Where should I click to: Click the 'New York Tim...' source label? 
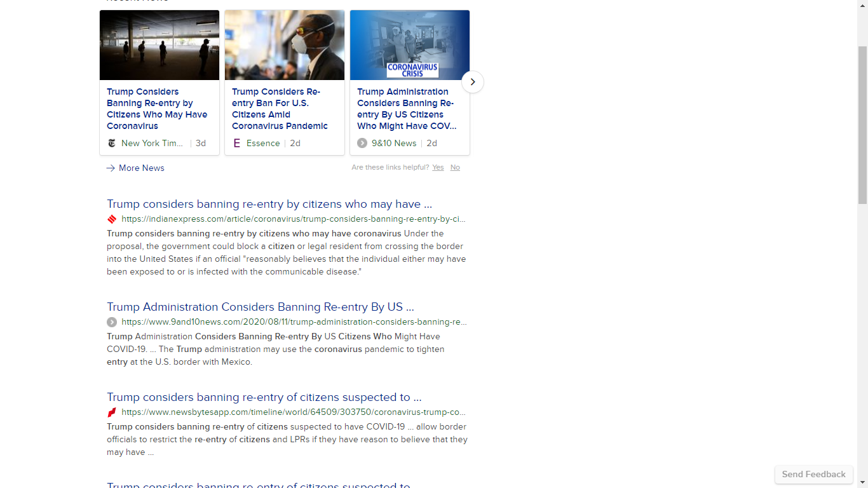click(x=153, y=143)
